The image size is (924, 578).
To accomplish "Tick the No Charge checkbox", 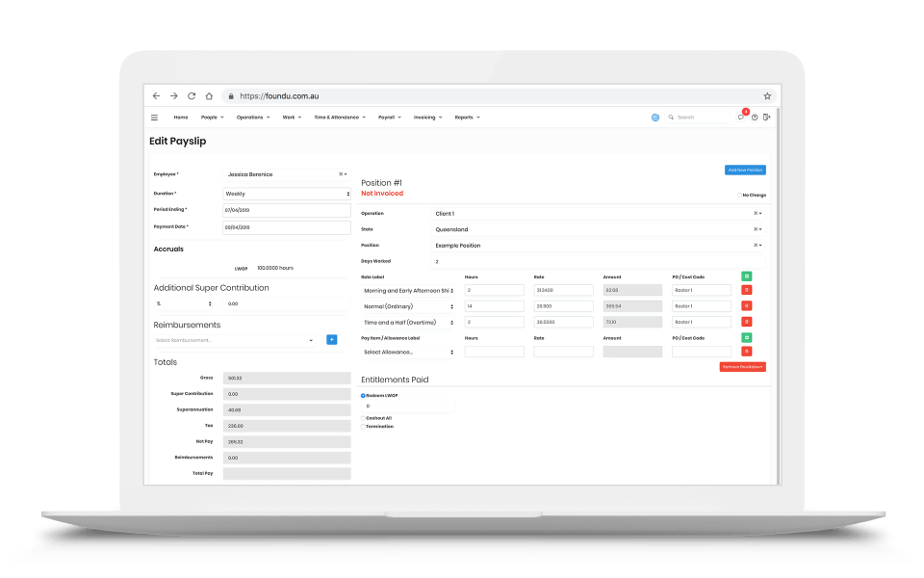I will (x=739, y=196).
